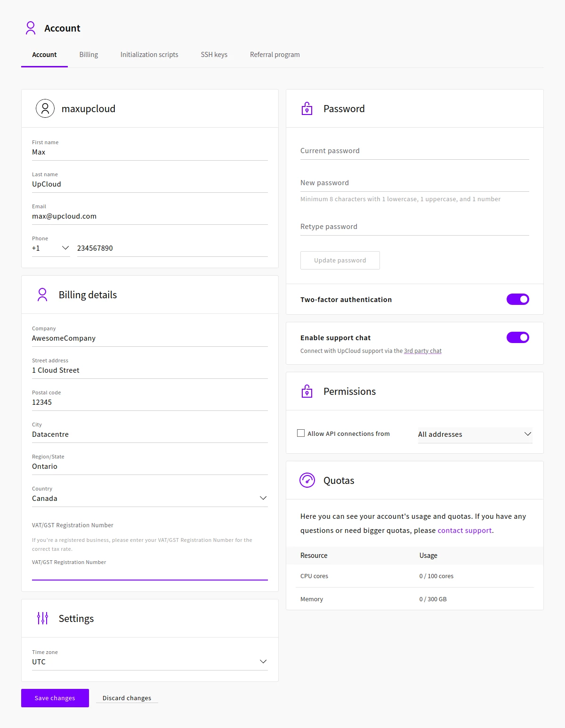Screen dimensions: 565x728
Task: Open the Time zone dropdown
Action: [150, 662]
